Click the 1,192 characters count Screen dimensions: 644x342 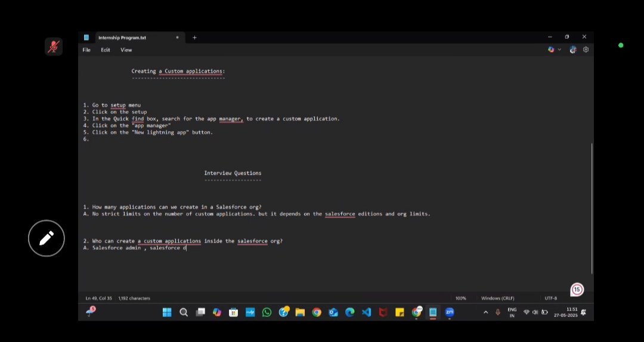point(134,298)
